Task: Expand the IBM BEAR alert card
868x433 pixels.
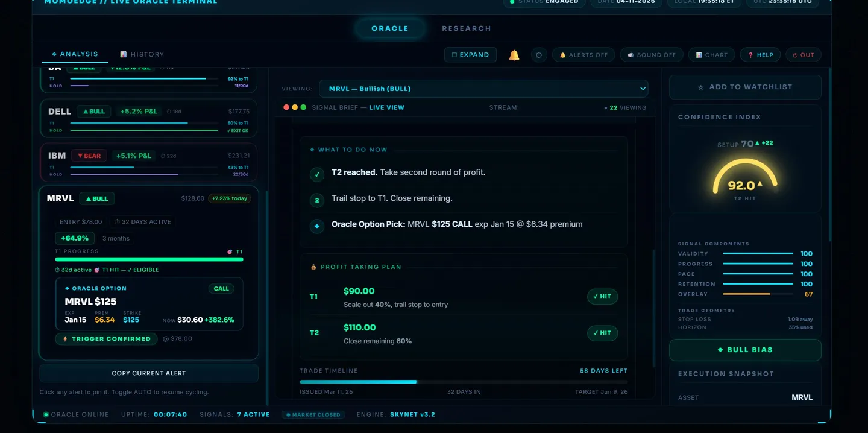Action: (148, 162)
